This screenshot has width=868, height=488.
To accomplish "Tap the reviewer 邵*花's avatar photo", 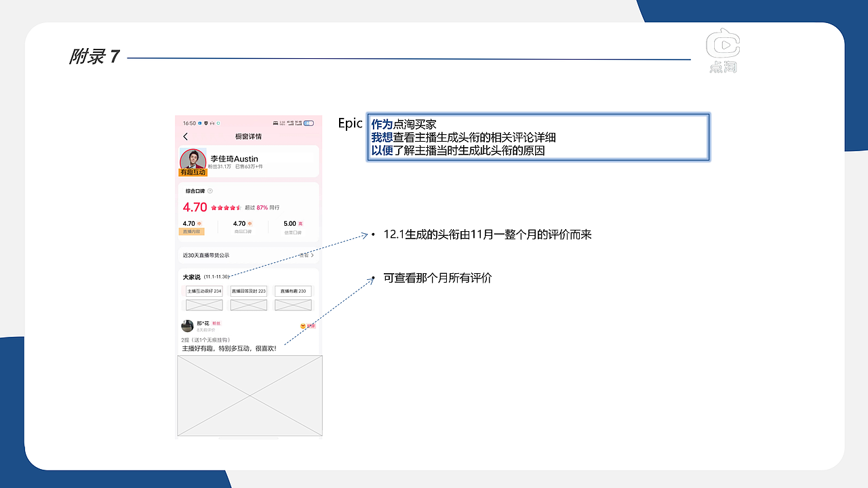I will (187, 326).
